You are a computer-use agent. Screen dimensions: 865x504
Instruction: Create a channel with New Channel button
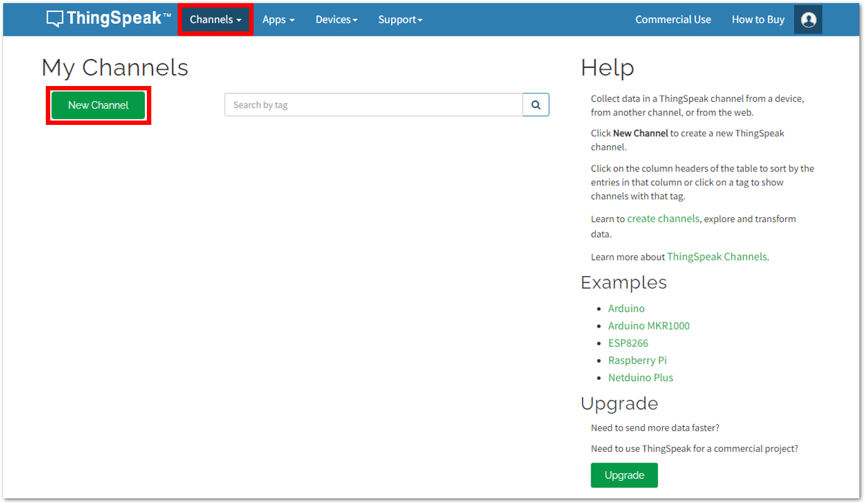click(99, 105)
